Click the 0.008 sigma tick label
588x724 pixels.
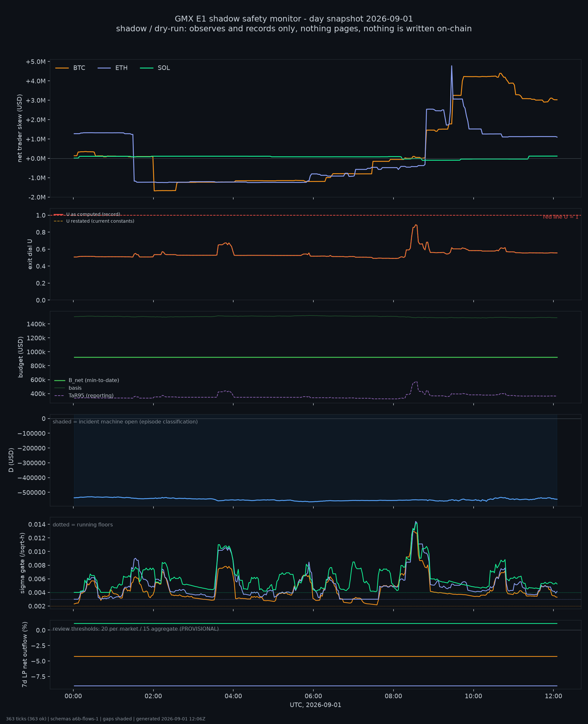37,565
